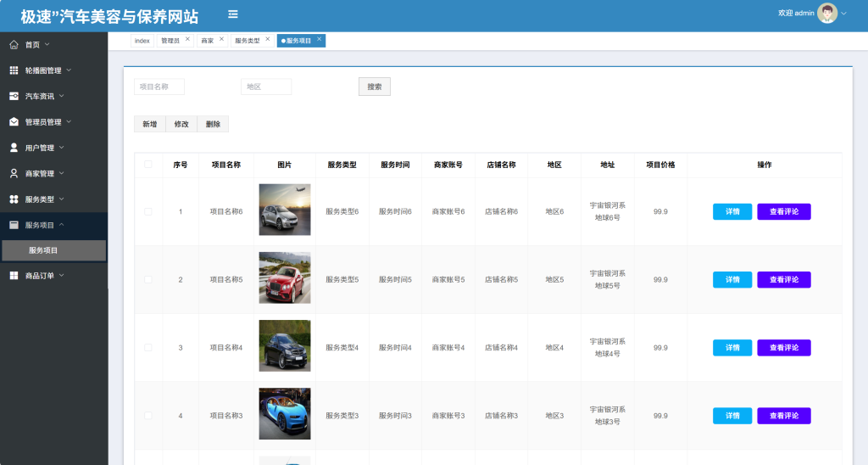
Task: Click the 搜索 search button
Action: [375, 87]
